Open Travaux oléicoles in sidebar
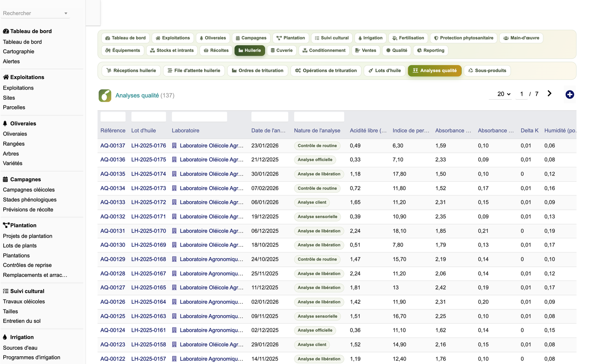The image size is (589, 364). pyautogui.click(x=24, y=302)
